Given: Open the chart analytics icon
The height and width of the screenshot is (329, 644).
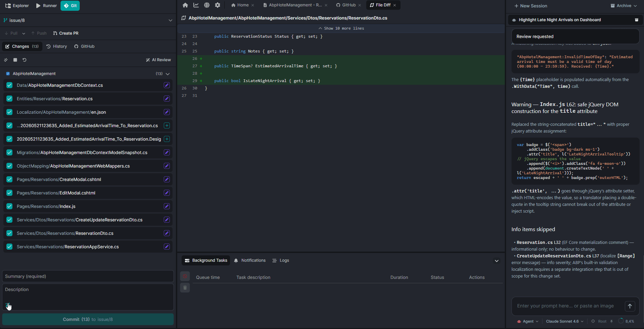Looking at the screenshot, I should 196,5.
